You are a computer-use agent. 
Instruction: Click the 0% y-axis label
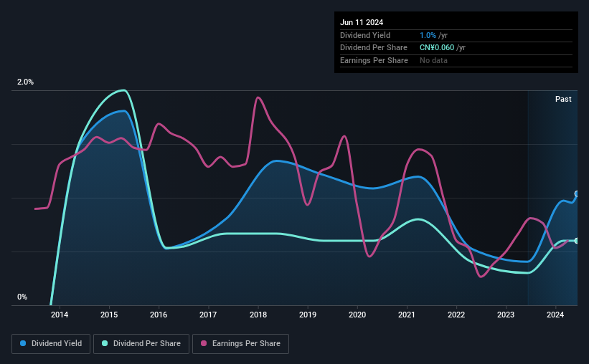point(22,297)
